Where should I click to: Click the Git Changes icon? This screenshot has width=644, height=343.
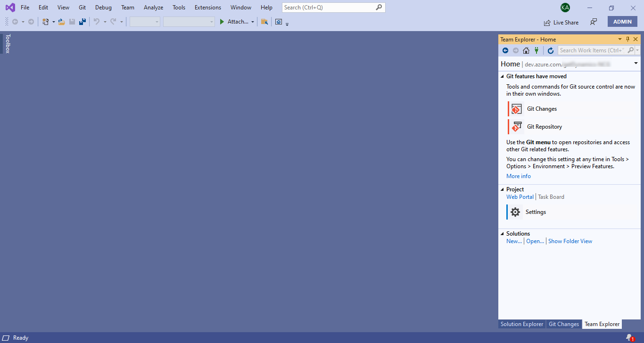coord(516,109)
